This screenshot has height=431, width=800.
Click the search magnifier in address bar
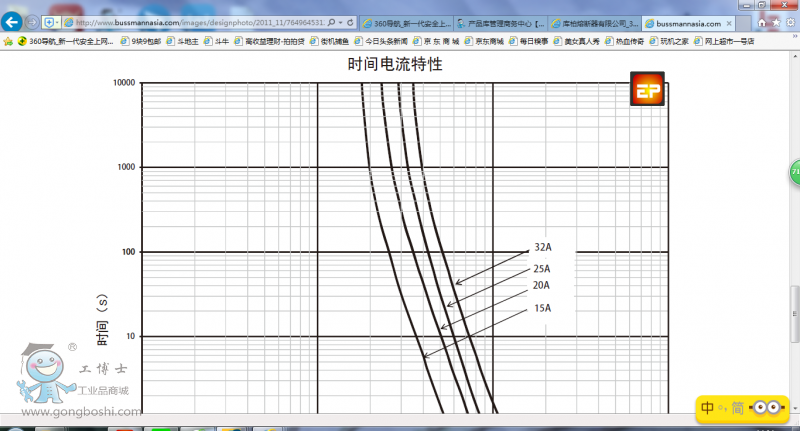pos(332,22)
